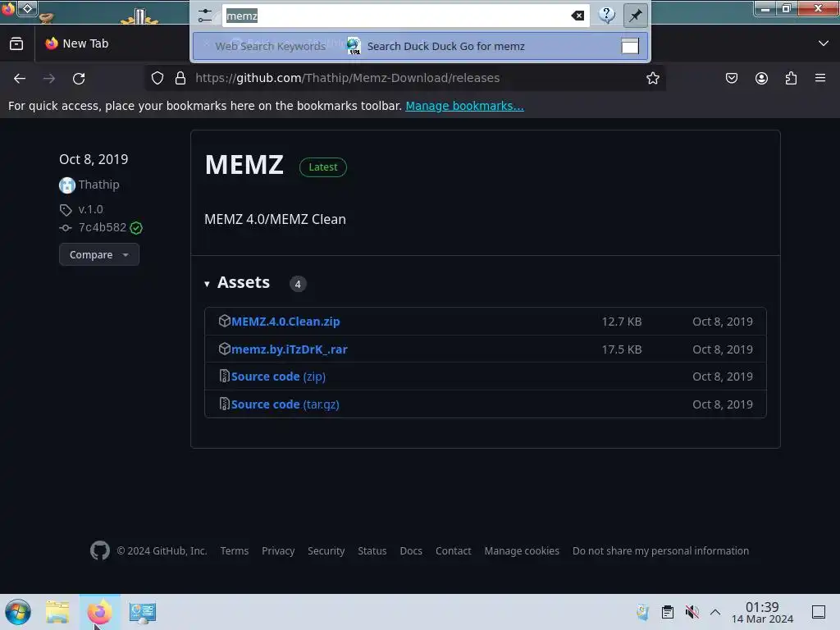Viewport: 840px width, 630px height.
Task: Open commit 7c4b582
Action: (x=103, y=227)
